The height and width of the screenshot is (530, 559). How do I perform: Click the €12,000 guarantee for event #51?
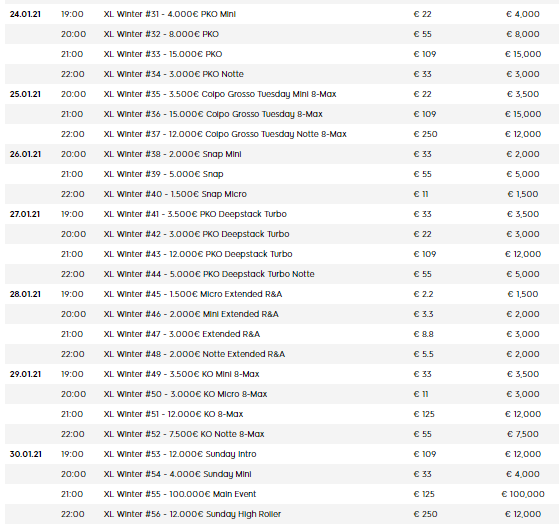pos(523,414)
